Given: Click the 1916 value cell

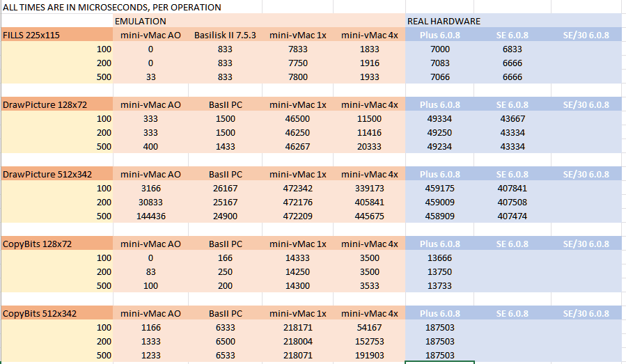Looking at the screenshot, I should [369, 63].
